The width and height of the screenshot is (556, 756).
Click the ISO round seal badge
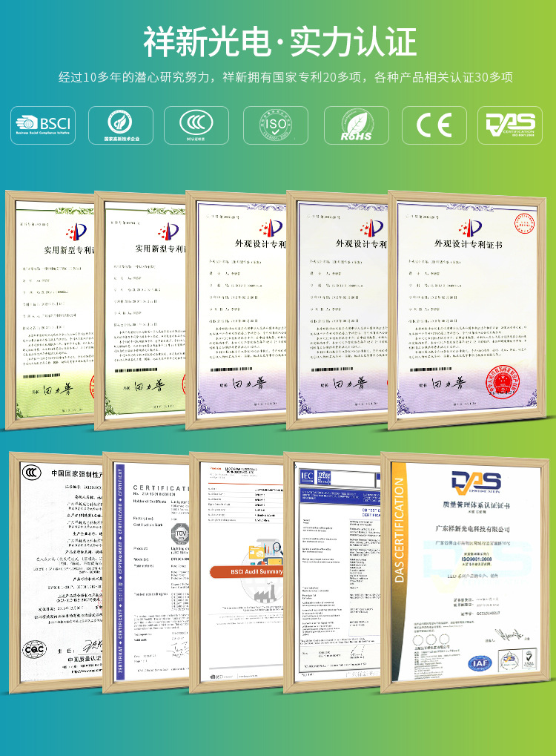[x=276, y=125]
